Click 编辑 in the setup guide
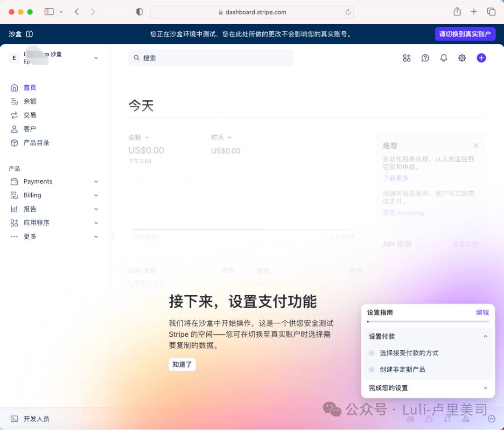The width and height of the screenshot is (504, 430). click(x=482, y=312)
